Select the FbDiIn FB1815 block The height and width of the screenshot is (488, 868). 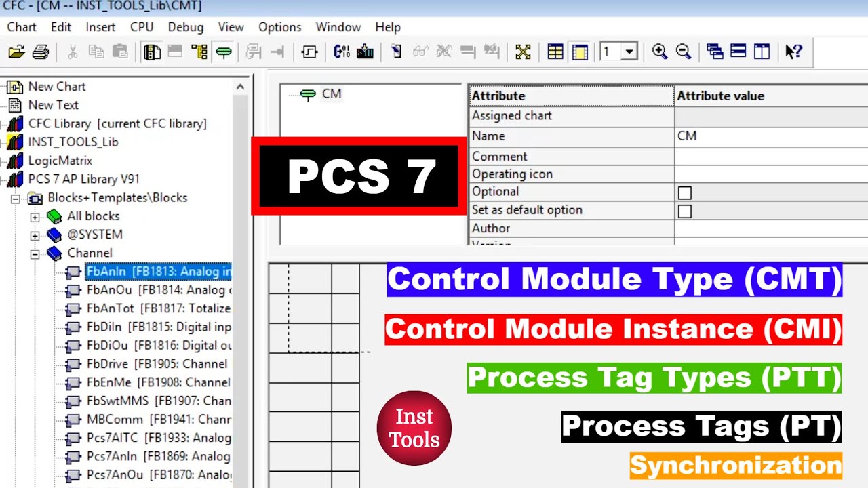point(159,327)
